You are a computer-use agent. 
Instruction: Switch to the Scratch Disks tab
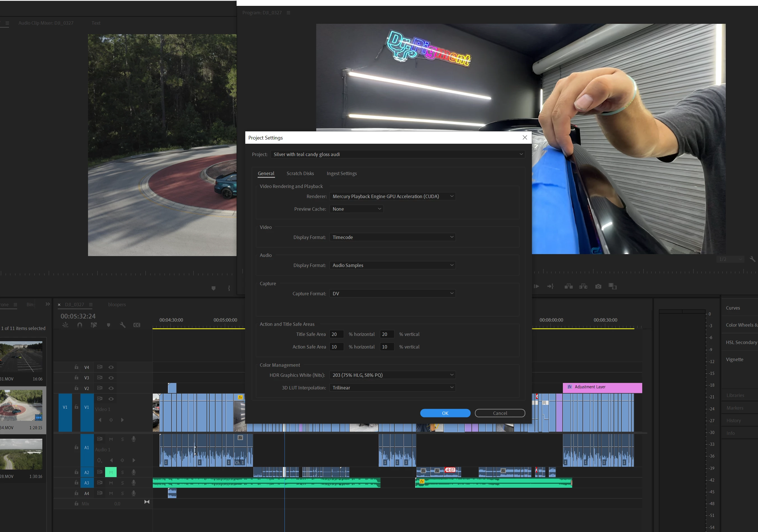300,173
